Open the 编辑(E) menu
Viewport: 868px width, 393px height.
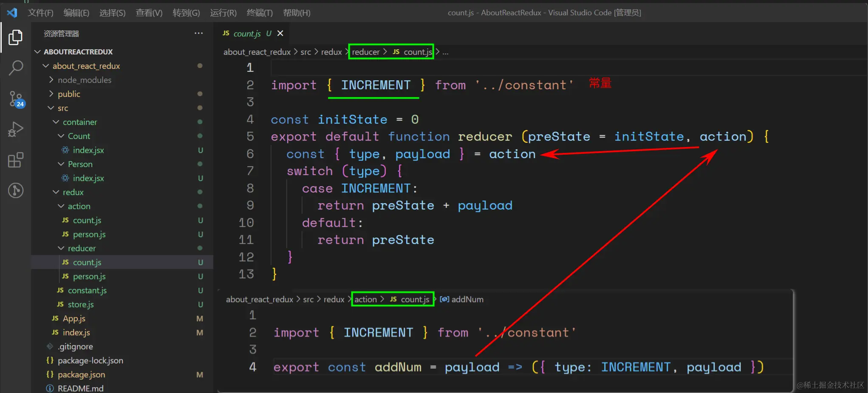[76, 13]
